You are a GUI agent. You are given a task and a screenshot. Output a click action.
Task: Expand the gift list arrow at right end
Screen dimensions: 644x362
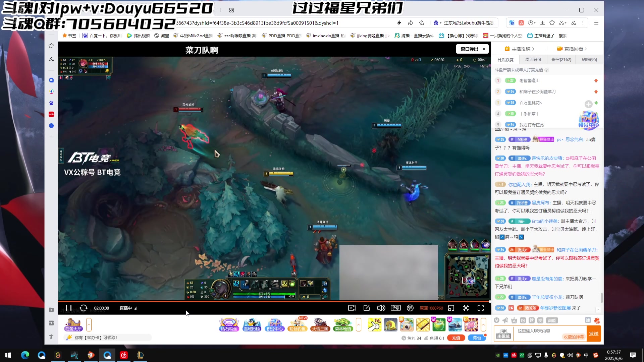click(x=483, y=324)
